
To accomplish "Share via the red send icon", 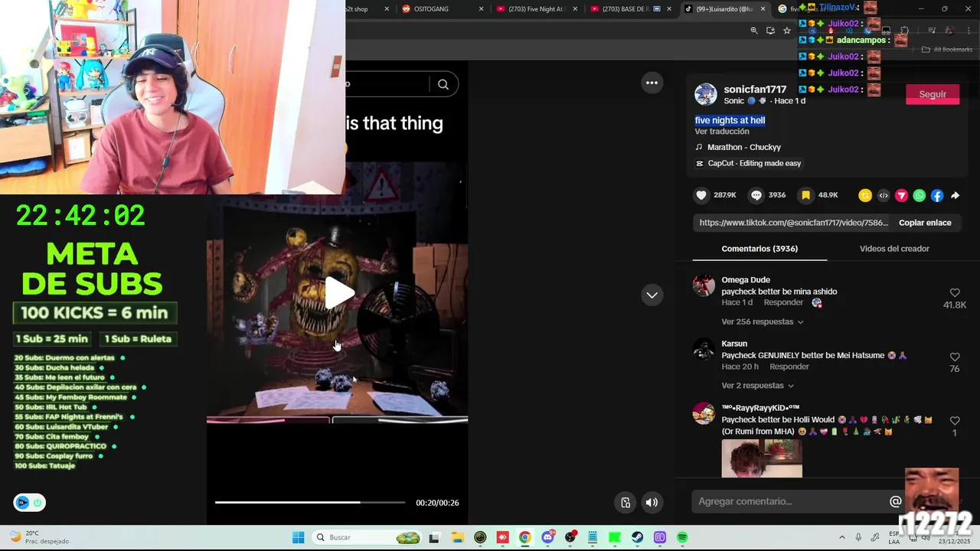I will point(901,195).
